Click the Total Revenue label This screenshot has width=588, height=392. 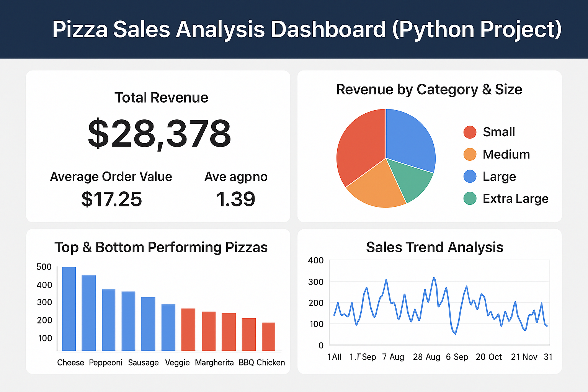click(x=161, y=98)
